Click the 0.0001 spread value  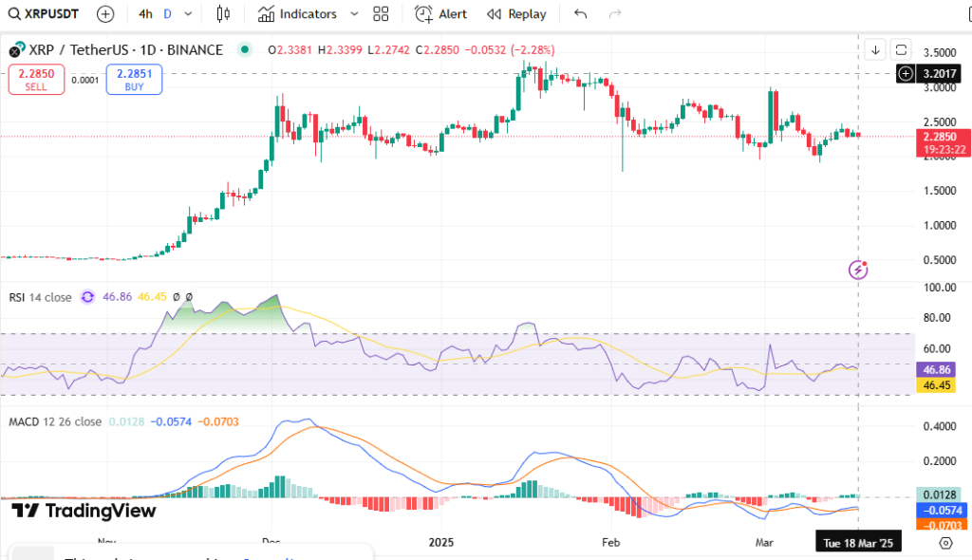tap(84, 80)
